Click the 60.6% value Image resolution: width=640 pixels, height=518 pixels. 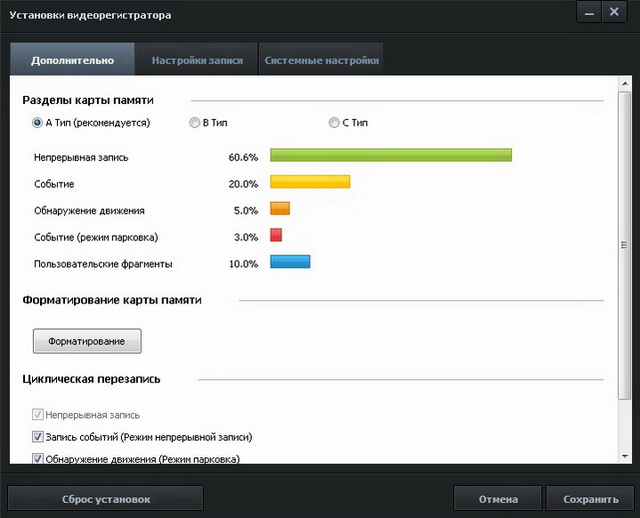click(x=243, y=157)
